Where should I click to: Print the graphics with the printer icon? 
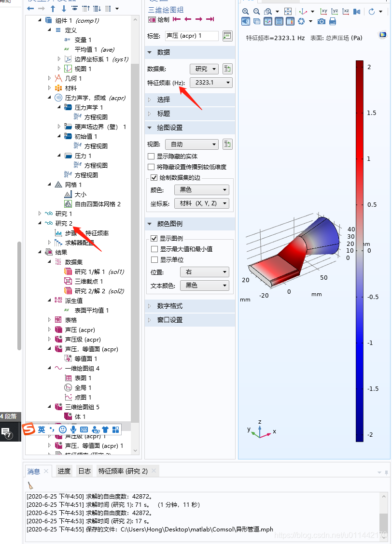click(x=333, y=22)
